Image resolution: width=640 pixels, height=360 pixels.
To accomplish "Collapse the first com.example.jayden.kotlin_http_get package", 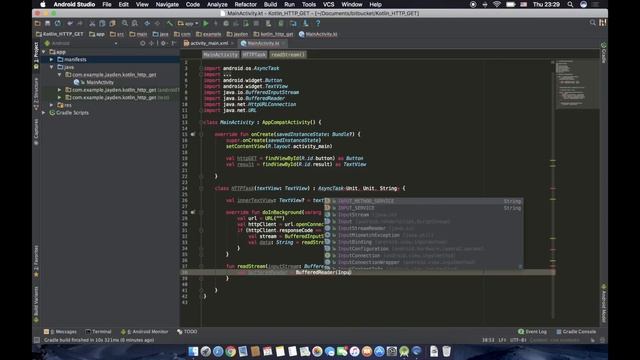I will pyautogui.click(x=60, y=75).
